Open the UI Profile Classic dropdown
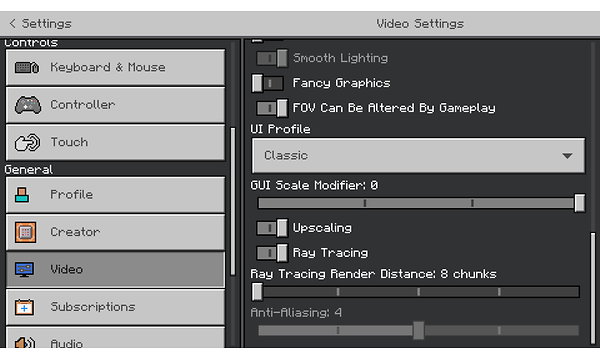This screenshot has width=600, height=360. [x=418, y=156]
